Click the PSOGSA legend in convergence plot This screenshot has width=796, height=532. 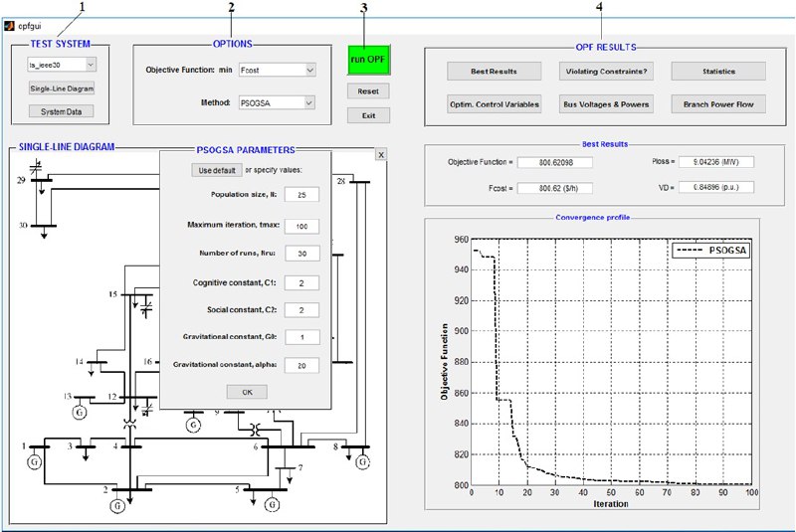tap(709, 250)
